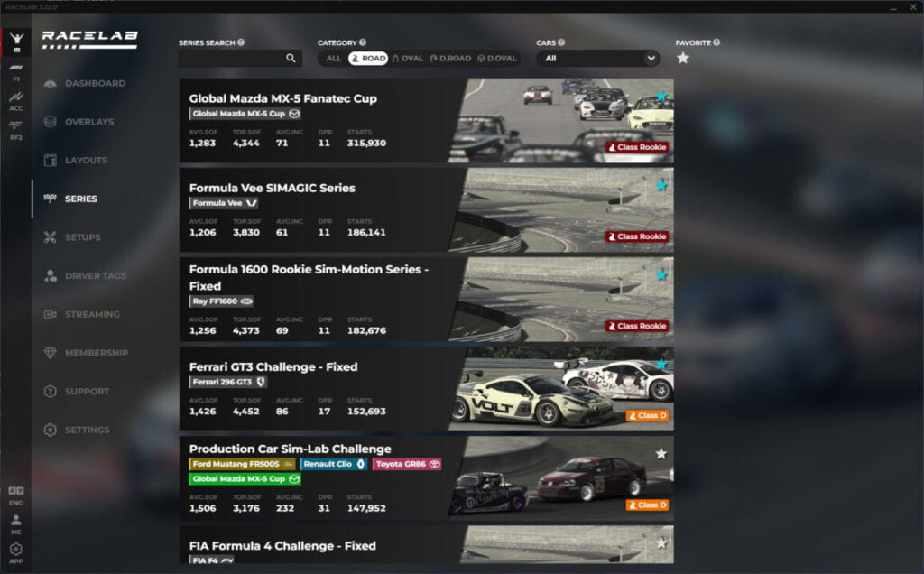Open Setups from the sidebar

point(72,237)
